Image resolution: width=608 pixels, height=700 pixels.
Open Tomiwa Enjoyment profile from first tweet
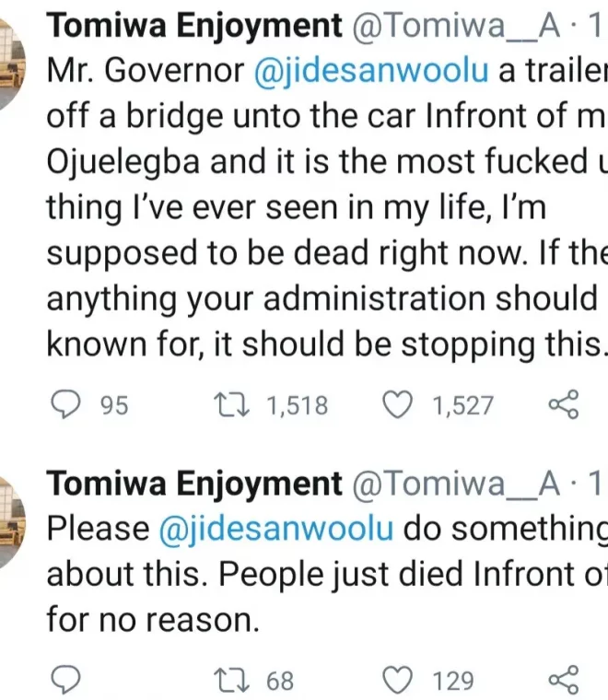[x=193, y=26]
